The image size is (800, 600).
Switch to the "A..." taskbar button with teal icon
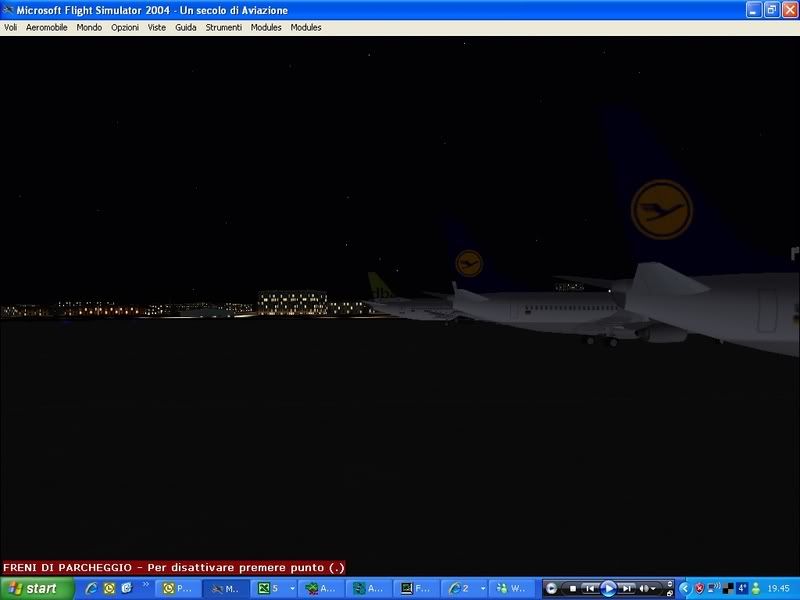click(x=370, y=589)
